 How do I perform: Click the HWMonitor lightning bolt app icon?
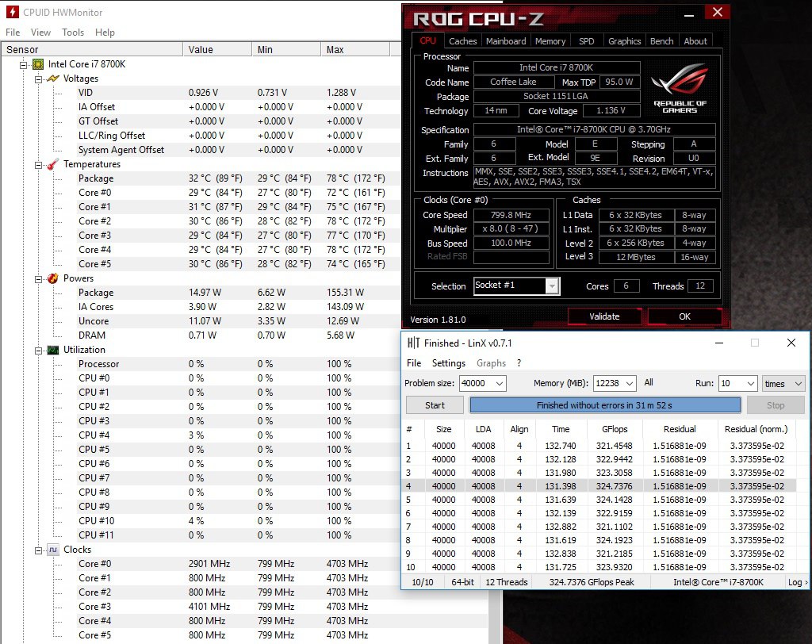13,12
